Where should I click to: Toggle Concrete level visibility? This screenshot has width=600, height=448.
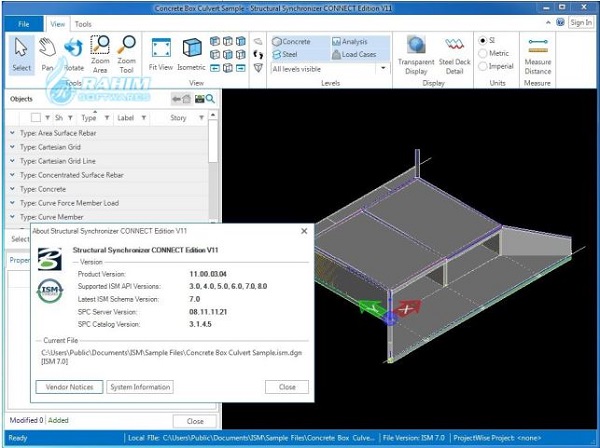(x=292, y=41)
